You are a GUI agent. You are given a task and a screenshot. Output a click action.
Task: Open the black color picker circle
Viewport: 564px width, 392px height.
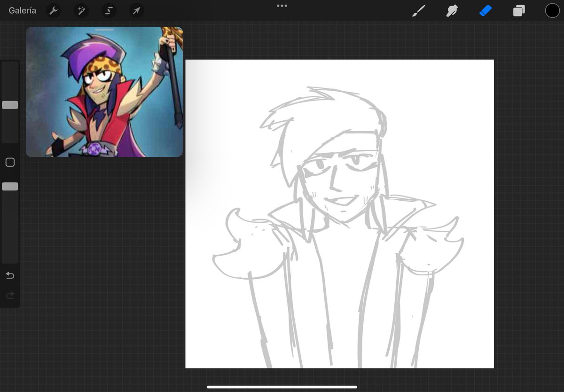pos(552,10)
